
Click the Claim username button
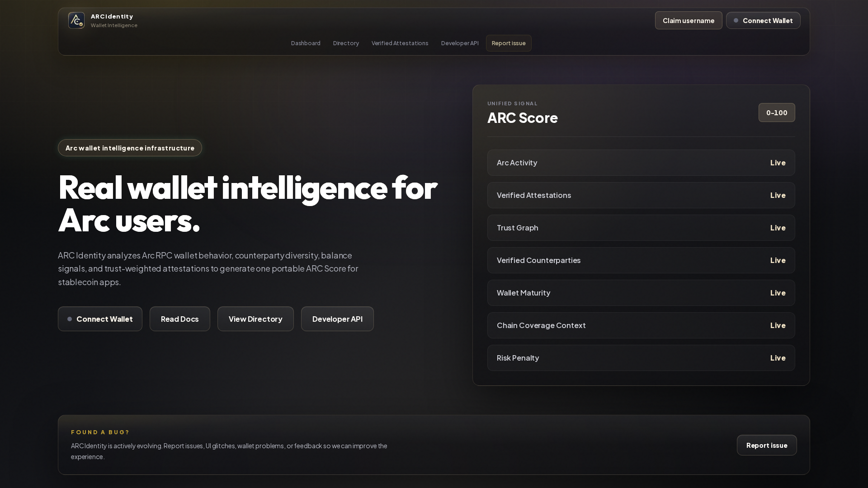689,20
